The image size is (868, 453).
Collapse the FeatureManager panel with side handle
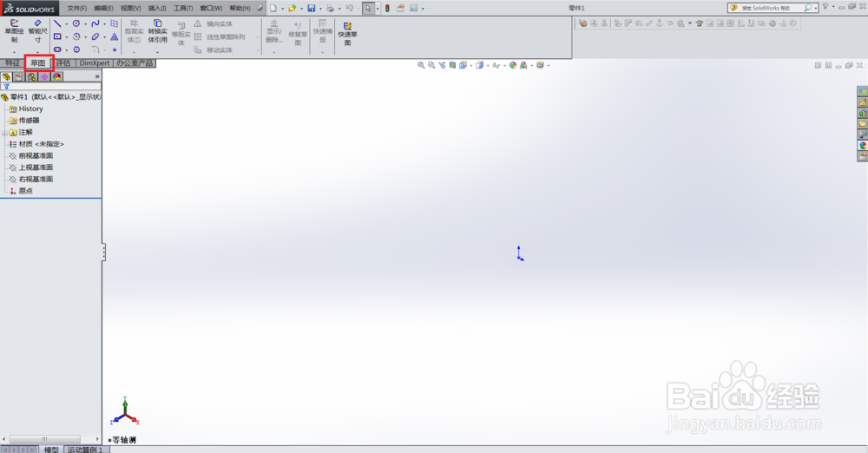[x=103, y=253]
